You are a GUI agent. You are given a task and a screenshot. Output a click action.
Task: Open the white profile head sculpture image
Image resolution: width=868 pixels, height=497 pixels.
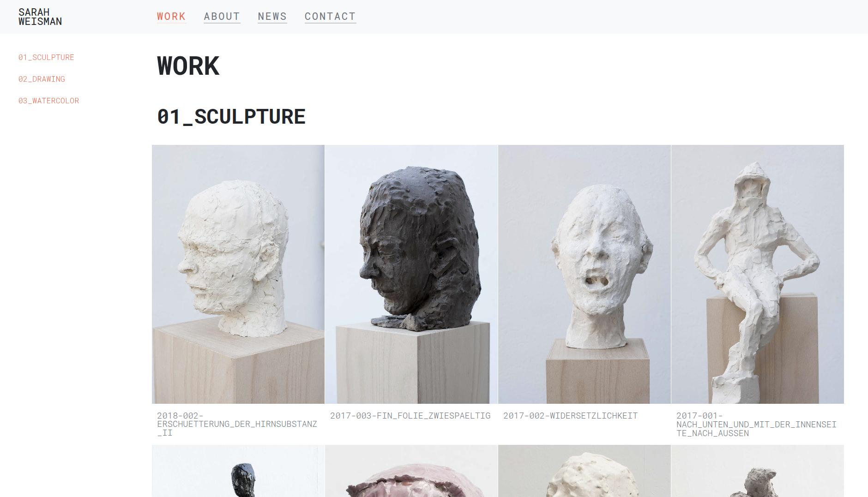pos(238,274)
